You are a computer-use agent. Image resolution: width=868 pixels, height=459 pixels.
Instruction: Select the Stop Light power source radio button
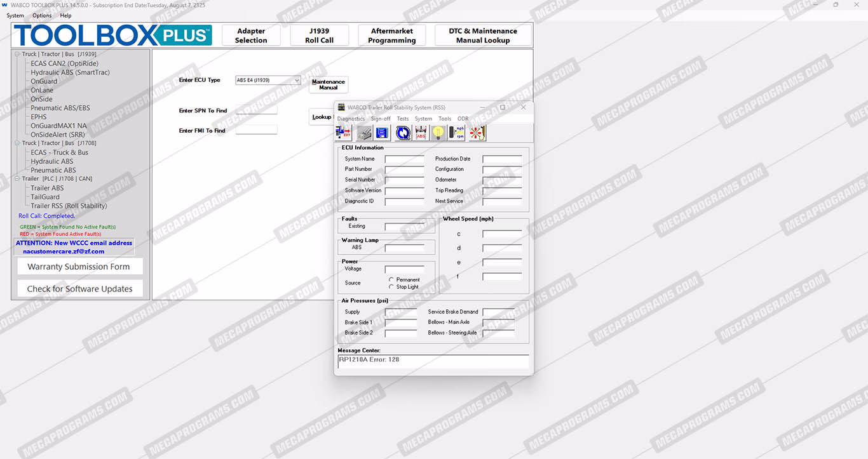[391, 287]
